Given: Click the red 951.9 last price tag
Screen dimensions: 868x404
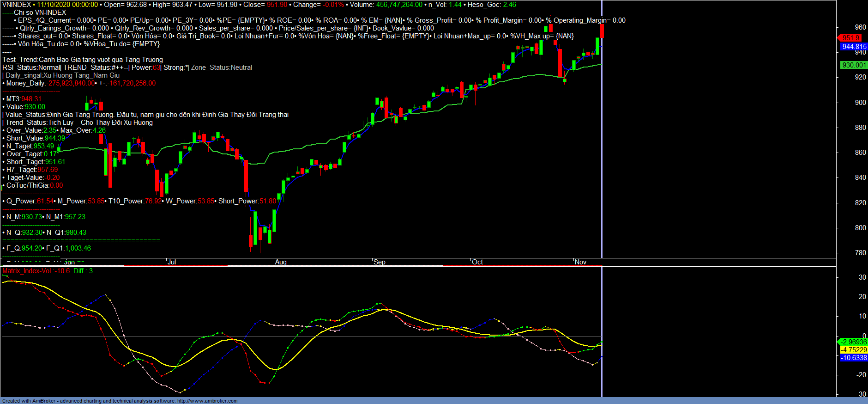Looking at the screenshot, I should 851,38.
